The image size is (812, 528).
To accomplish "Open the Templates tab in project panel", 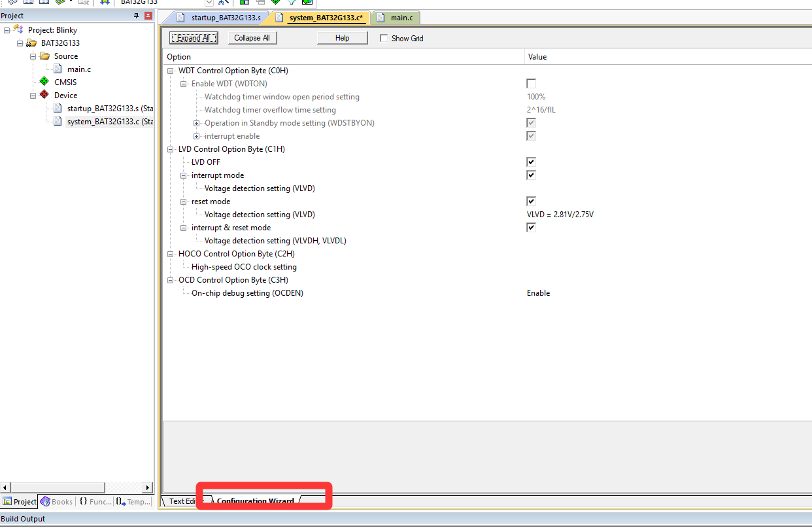I will click(133, 502).
